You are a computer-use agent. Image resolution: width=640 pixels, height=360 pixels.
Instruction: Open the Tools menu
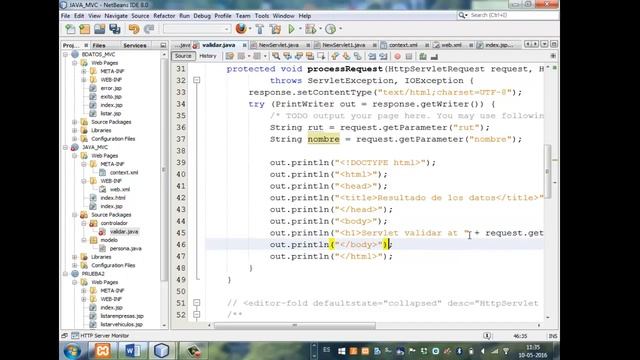point(262,16)
